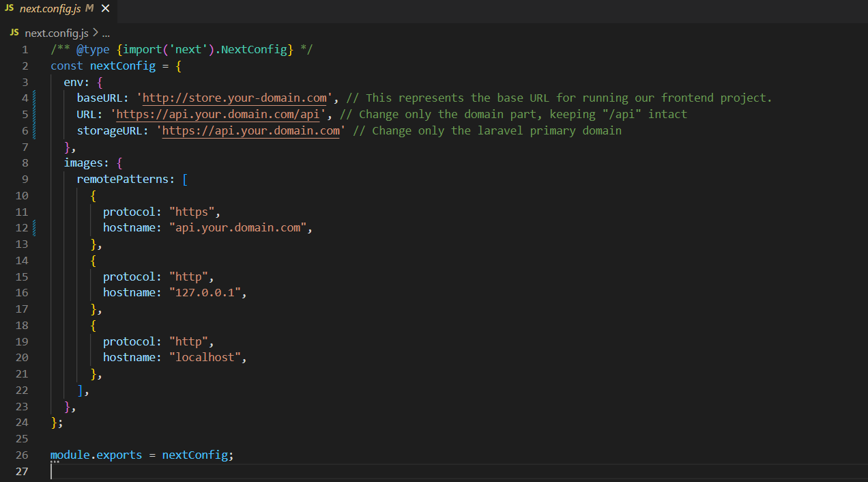
Task: Select line 2 via its line number
Action: (x=25, y=66)
